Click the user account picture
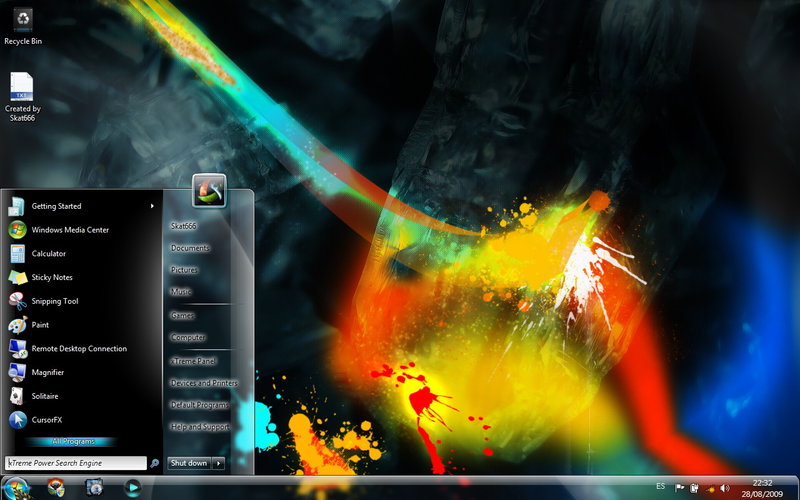Viewport: 800px width, 500px height. pyautogui.click(x=209, y=190)
